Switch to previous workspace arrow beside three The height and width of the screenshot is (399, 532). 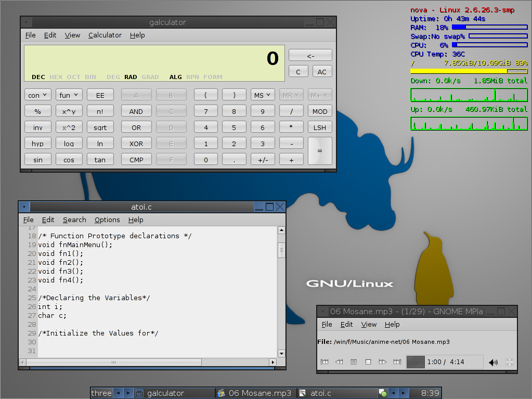point(118,393)
